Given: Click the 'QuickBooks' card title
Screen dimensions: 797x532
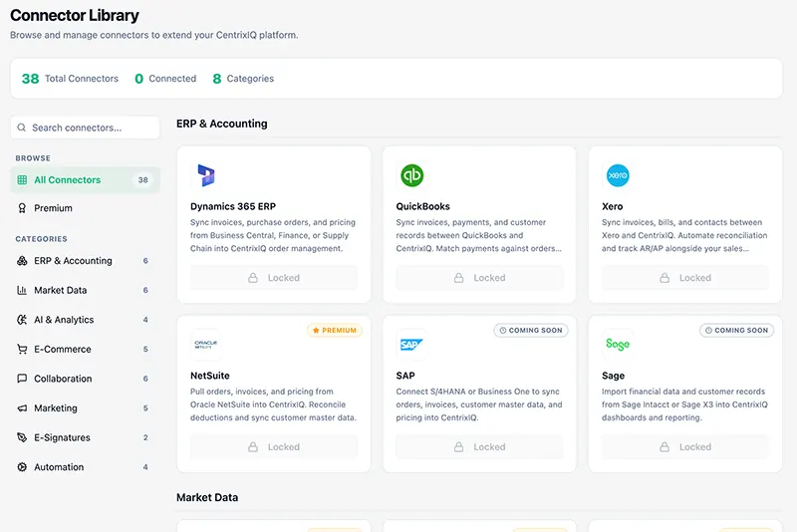Looking at the screenshot, I should [422, 206].
